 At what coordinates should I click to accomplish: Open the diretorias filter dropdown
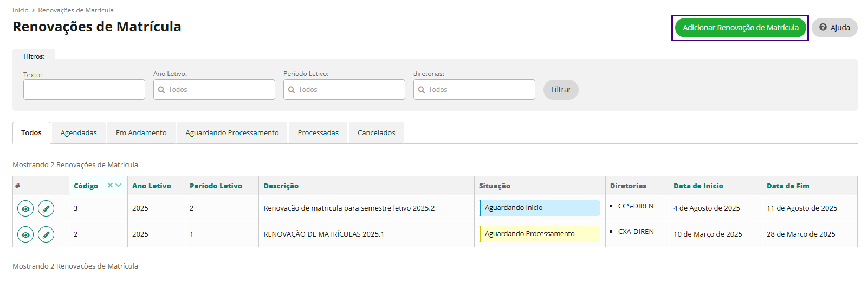[x=474, y=90]
